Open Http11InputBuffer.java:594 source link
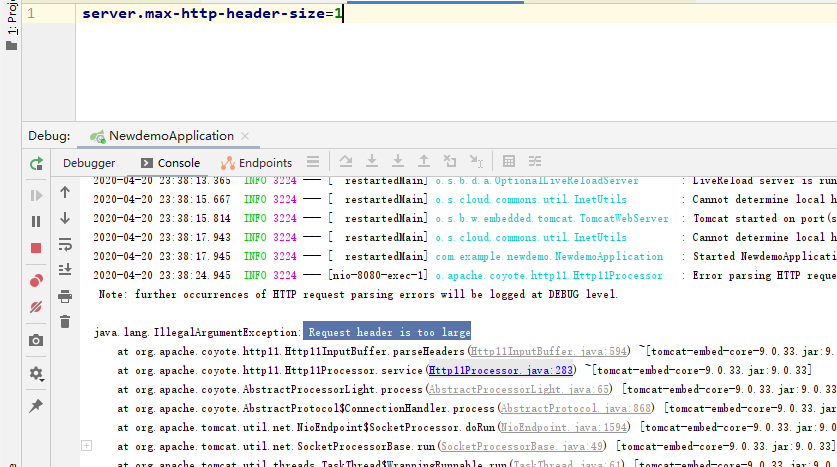The height and width of the screenshot is (467, 837). (x=549, y=351)
